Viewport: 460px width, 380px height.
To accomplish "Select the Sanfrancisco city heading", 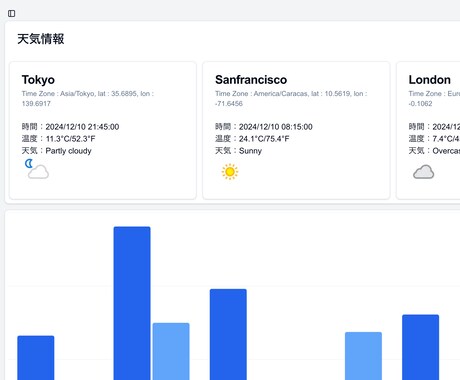I will (251, 80).
